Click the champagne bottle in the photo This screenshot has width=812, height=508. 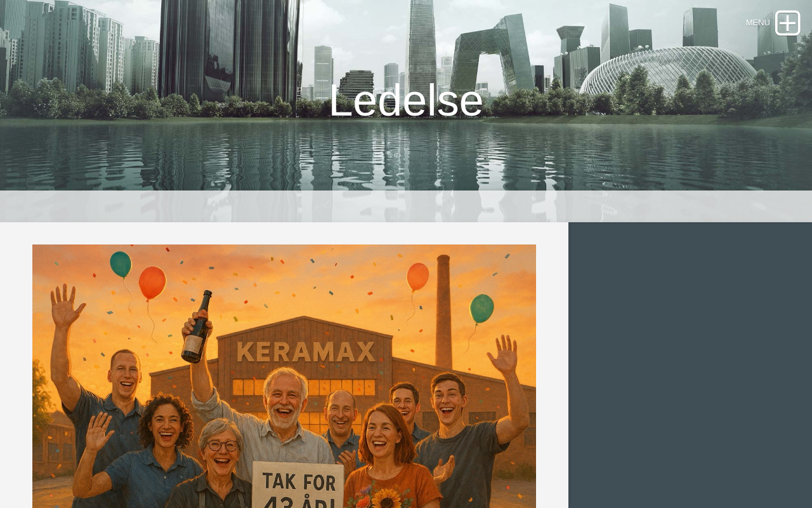click(x=197, y=328)
